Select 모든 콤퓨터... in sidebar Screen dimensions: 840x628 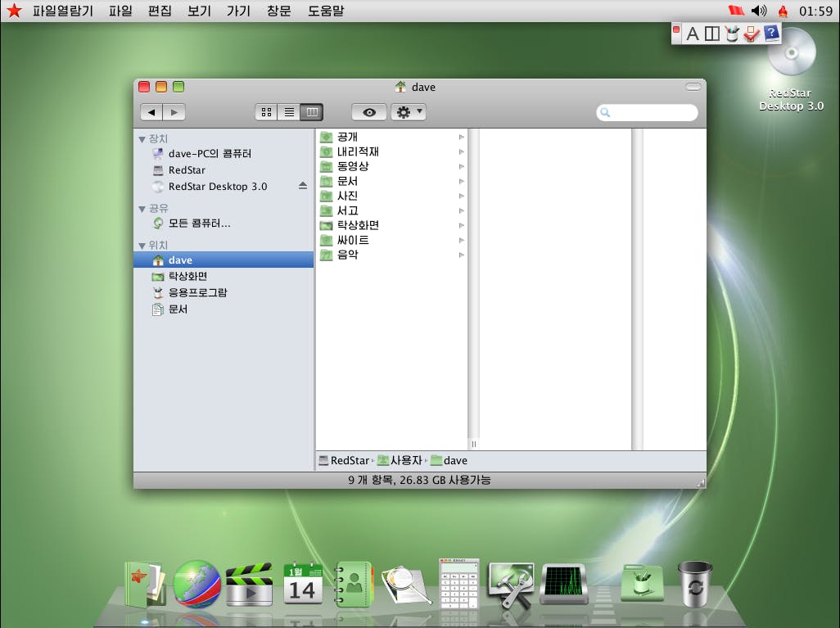coord(224,224)
